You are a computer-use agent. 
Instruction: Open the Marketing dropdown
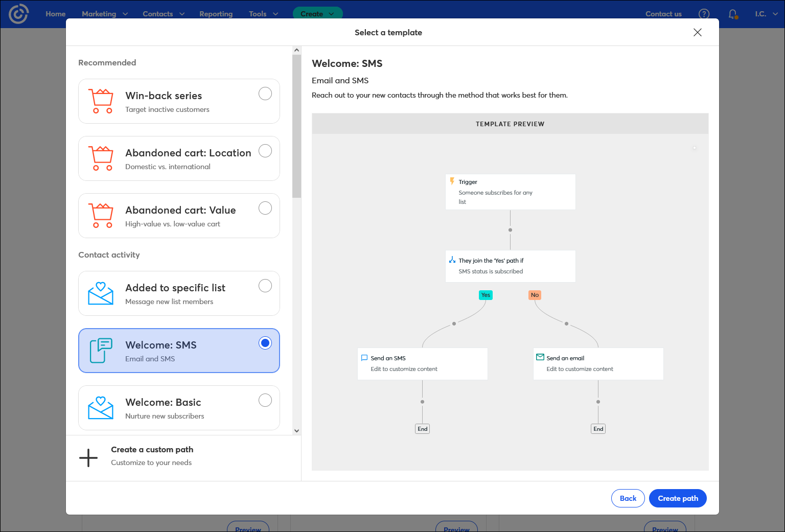click(104, 14)
